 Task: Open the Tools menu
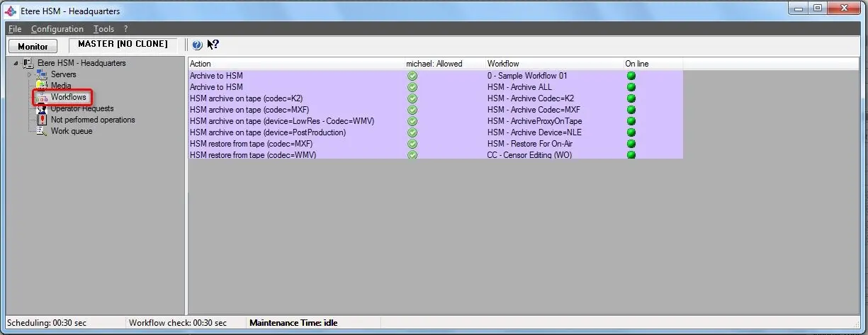click(x=103, y=29)
